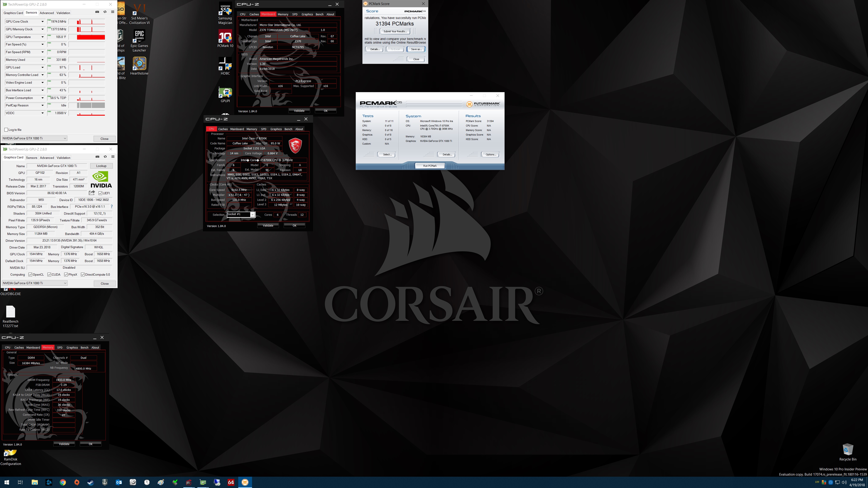Click Options button in PCMark05
The width and height of the screenshot is (868, 488).
[490, 155]
